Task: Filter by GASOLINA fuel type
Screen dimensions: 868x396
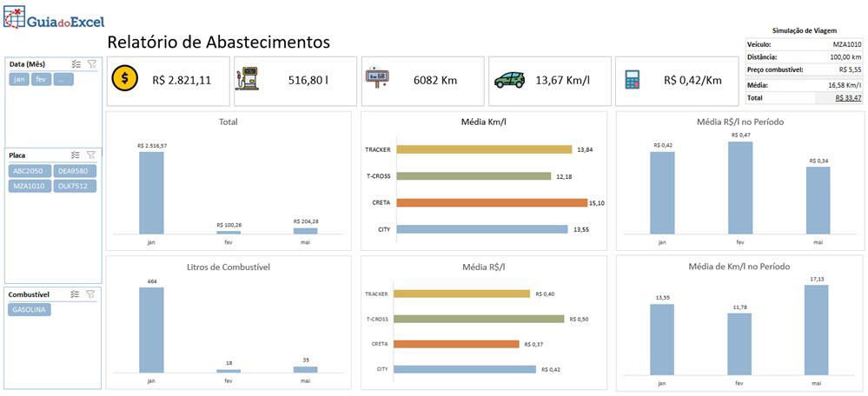Action: pos(30,310)
